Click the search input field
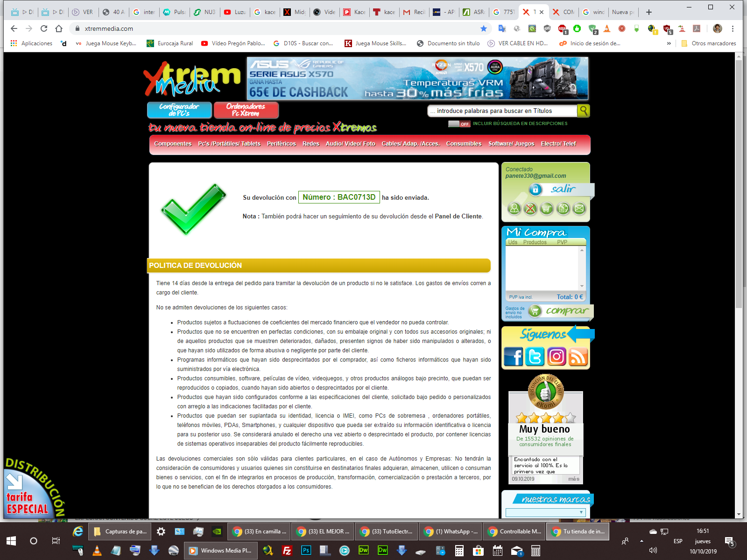The width and height of the screenshot is (747, 560). pos(502,111)
